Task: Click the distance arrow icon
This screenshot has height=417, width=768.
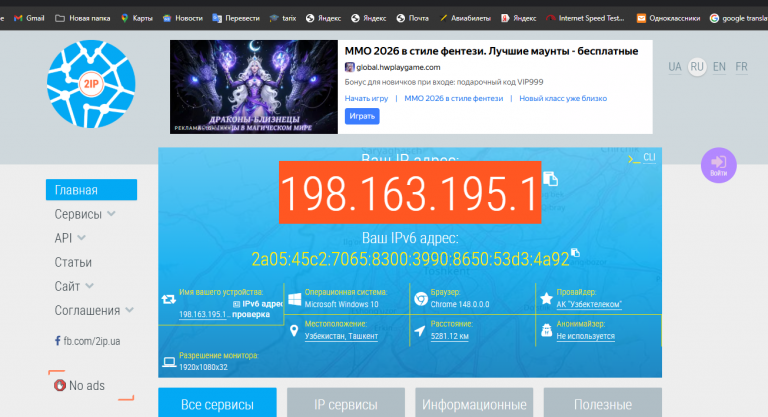Action: [x=420, y=331]
